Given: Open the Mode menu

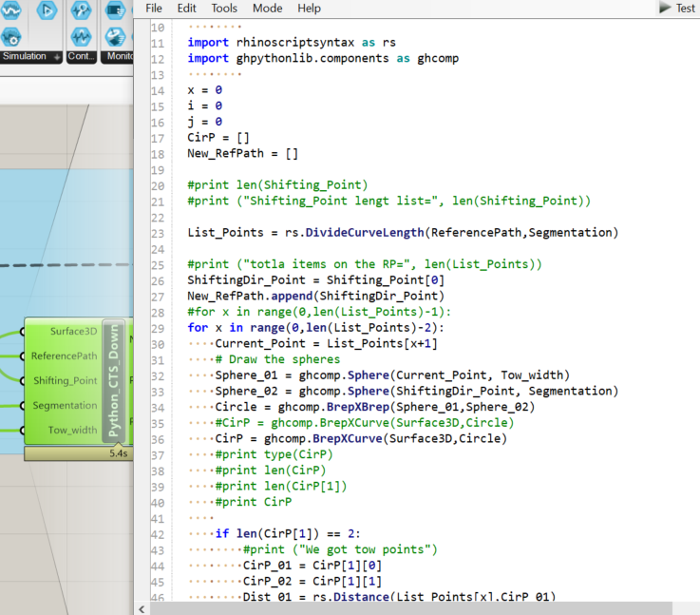Looking at the screenshot, I should tap(267, 8).
